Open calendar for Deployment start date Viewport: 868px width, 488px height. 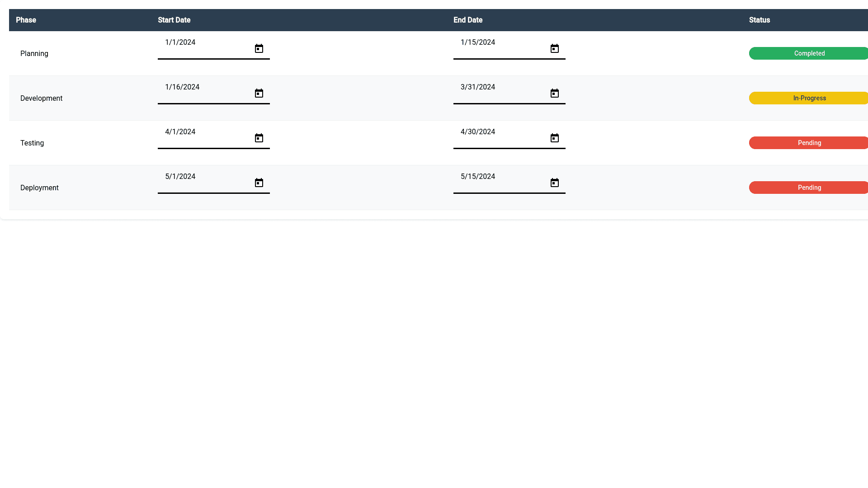click(259, 183)
